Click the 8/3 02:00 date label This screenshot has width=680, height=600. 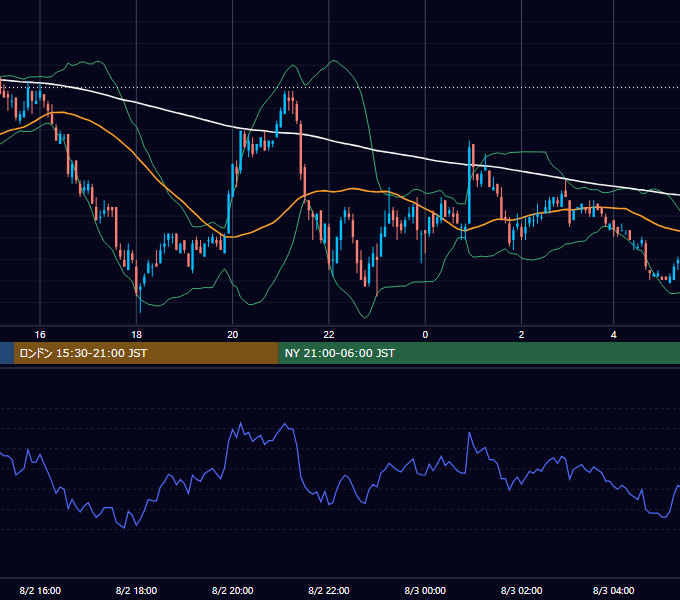[x=521, y=590]
